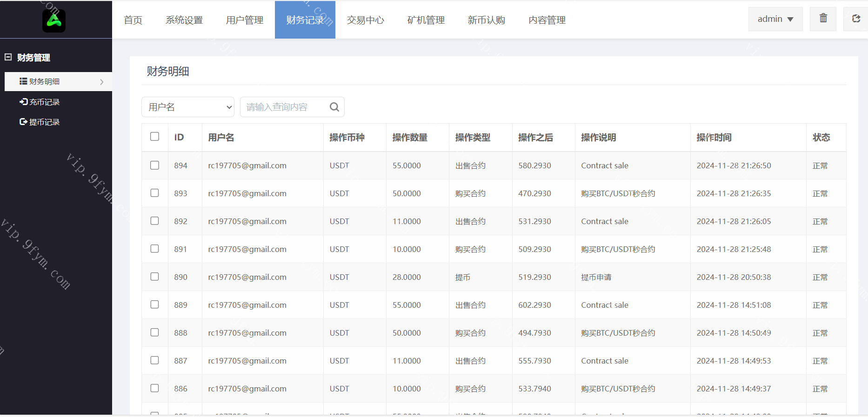Screen dimensions: 868x417
Task: Click the 提币记录 withdraw icon
Action: pyautogui.click(x=23, y=122)
